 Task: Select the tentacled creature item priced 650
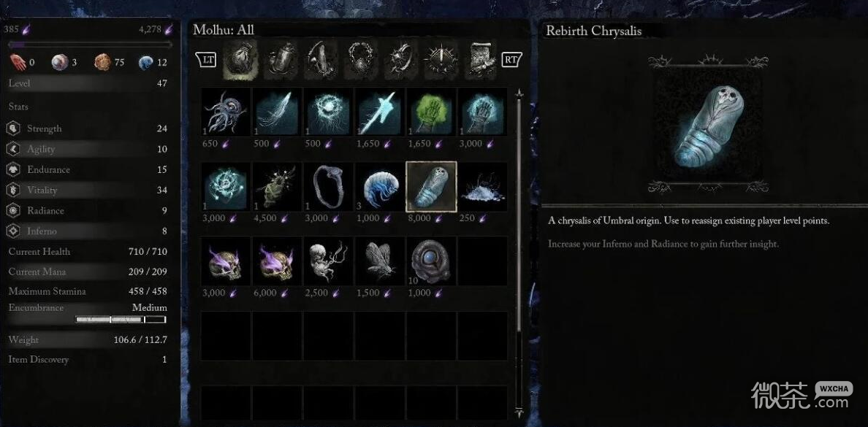tap(225, 112)
